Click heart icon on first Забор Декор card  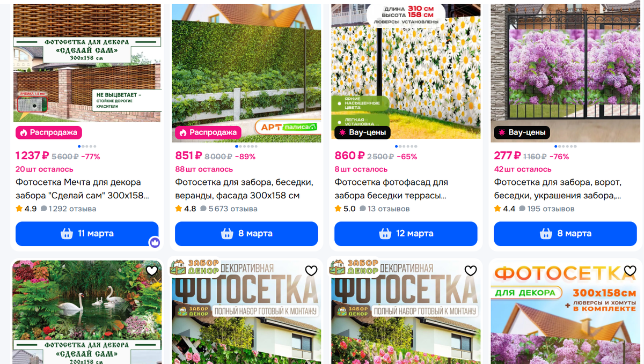tap(311, 271)
